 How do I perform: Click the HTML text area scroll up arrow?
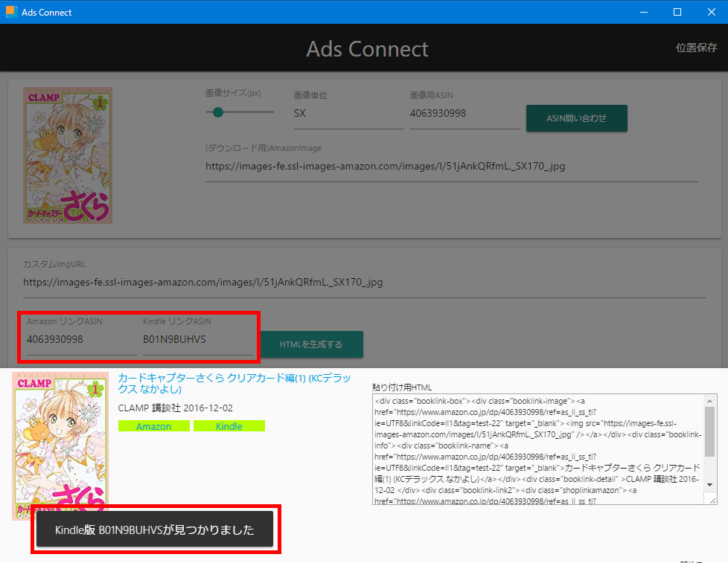710,400
